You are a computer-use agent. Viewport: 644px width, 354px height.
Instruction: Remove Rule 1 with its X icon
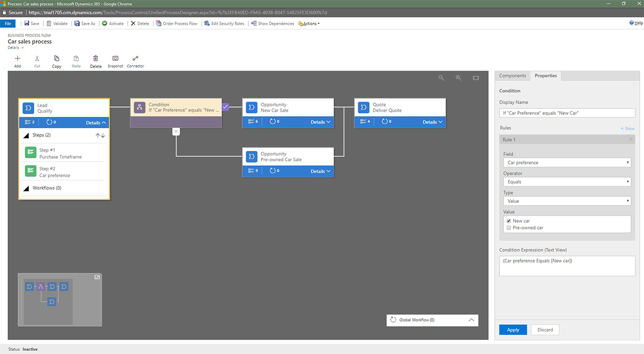coord(631,139)
